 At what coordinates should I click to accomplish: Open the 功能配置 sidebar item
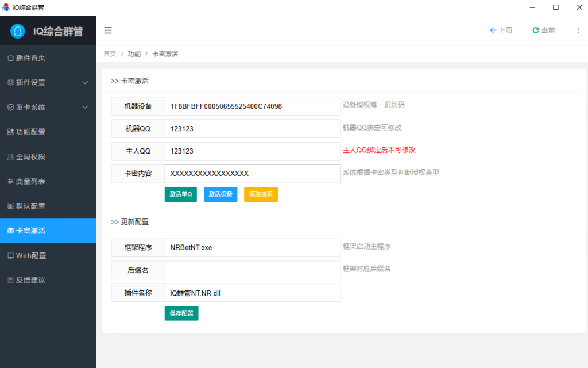pyautogui.click(x=48, y=132)
